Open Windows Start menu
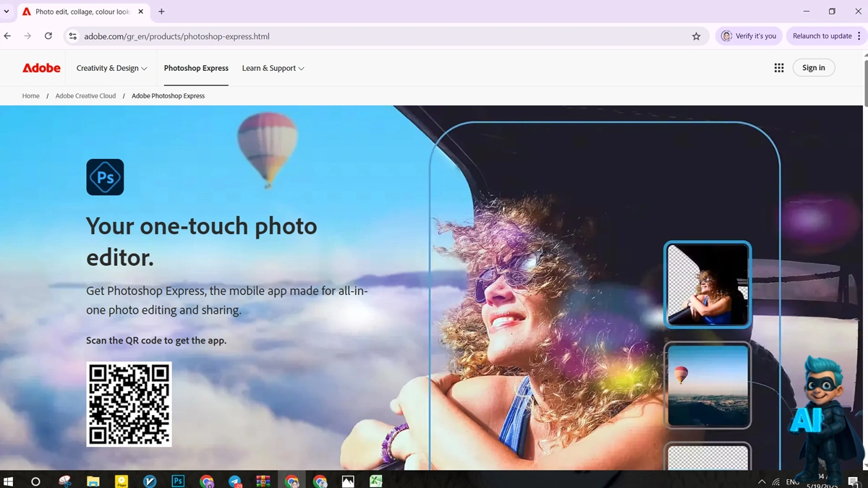The height and width of the screenshot is (488, 868). [9, 481]
